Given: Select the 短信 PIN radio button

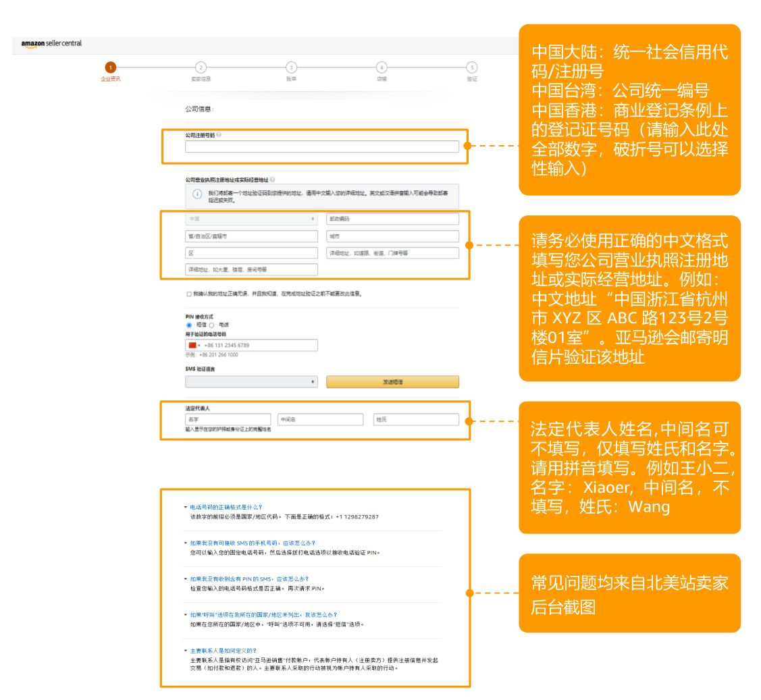Looking at the screenshot, I should click(x=188, y=325).
